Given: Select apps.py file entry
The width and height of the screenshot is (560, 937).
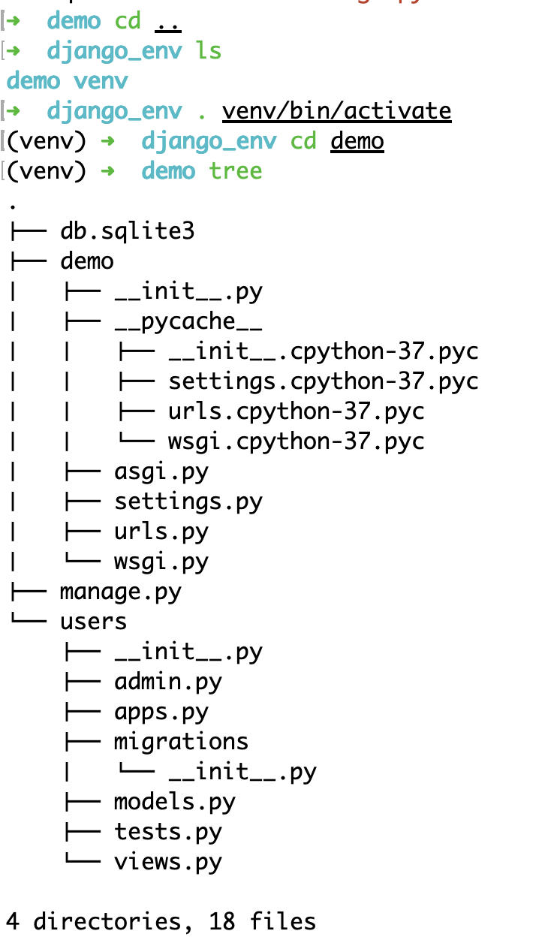Looking at the screenshot, I should pos(161,713).
